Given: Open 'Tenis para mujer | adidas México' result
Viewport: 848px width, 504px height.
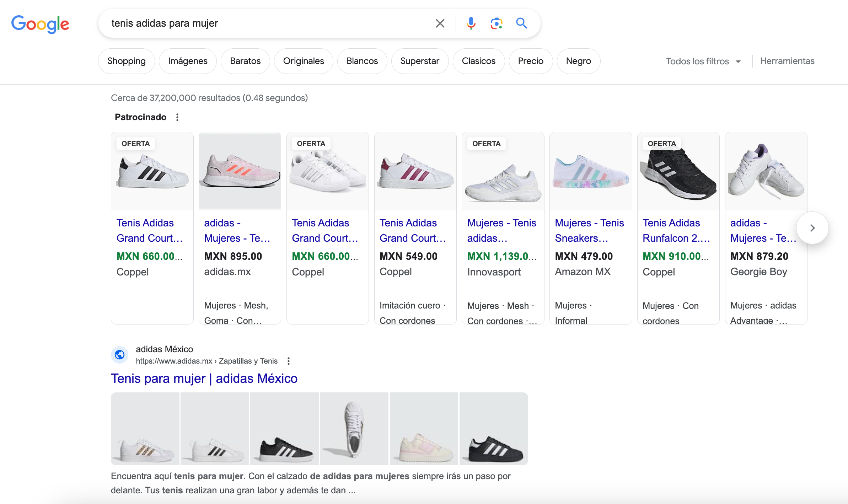Looking at the screenshot, I should pos(204,379).
